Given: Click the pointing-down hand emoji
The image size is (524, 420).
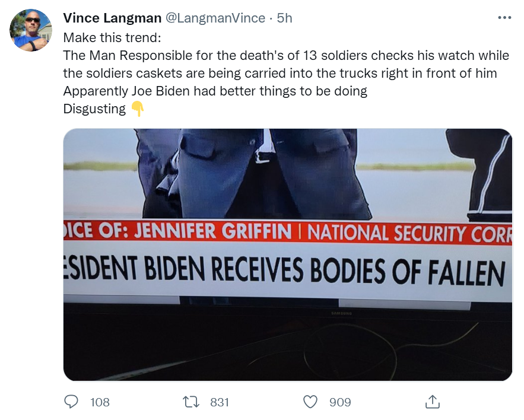Looking at the screenshot, I should click(x=137, y=109).
